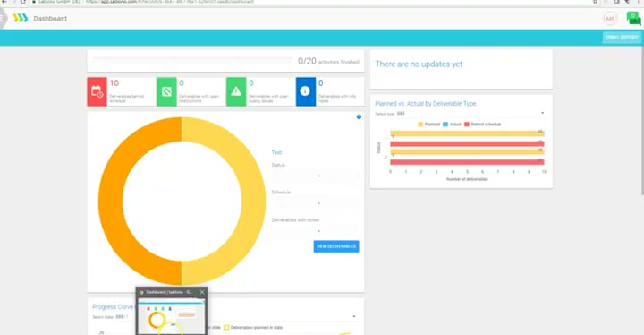
Task: Click the top yellow Planned bar in chart
Action: 467,133
